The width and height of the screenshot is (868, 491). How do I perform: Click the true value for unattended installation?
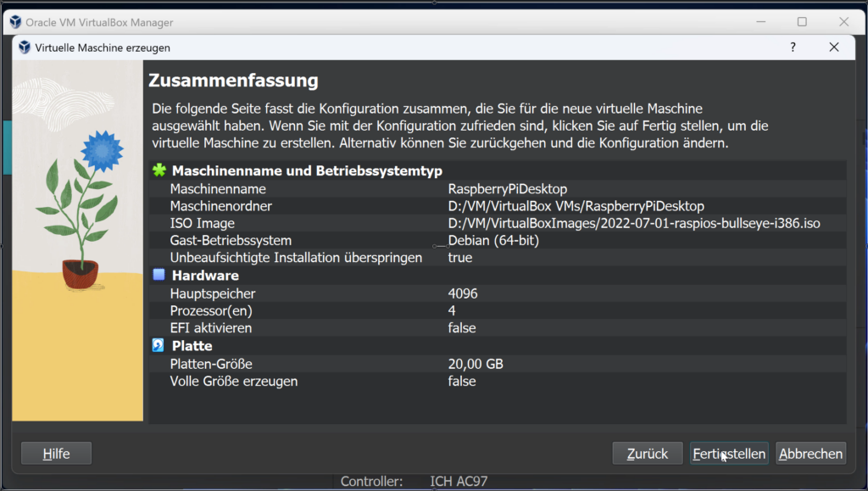tap(460, 258)
